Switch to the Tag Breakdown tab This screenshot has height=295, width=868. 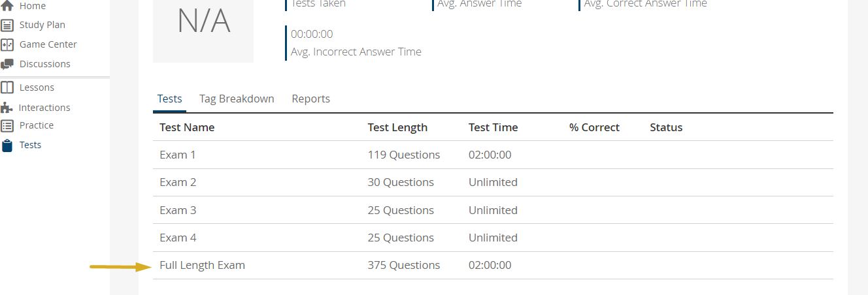tap(237, 99)
